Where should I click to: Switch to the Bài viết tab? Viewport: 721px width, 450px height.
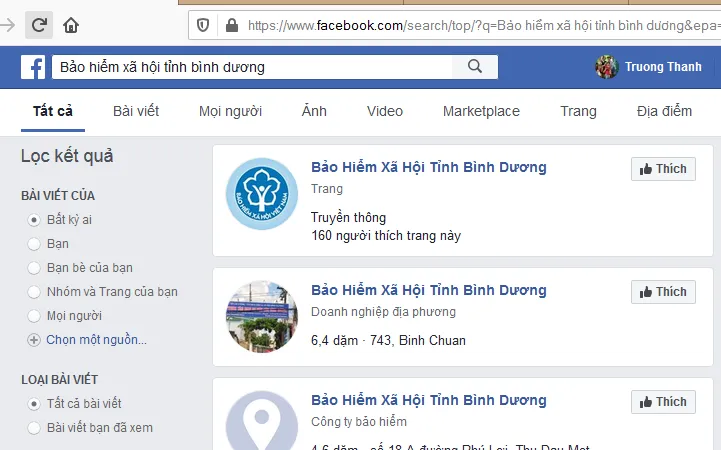pos(136,111)
